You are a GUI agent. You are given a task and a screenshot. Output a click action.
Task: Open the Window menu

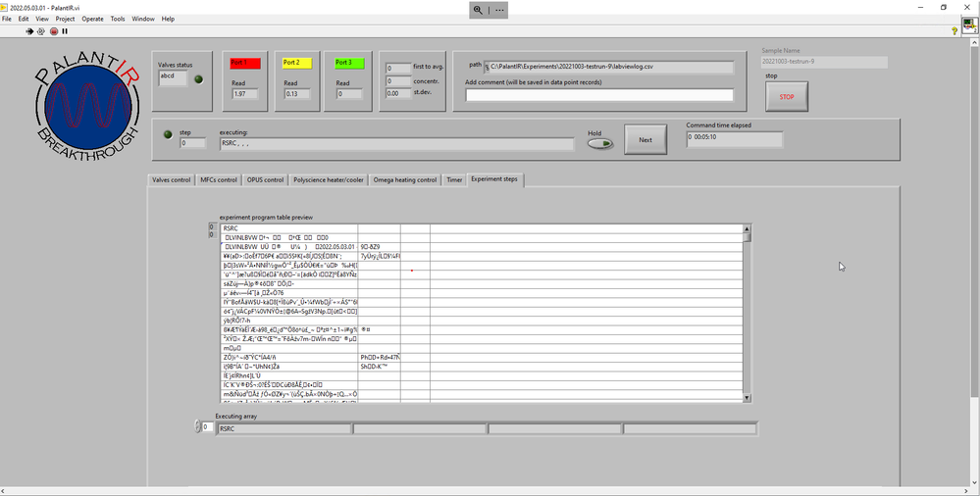tap(143, 19)
